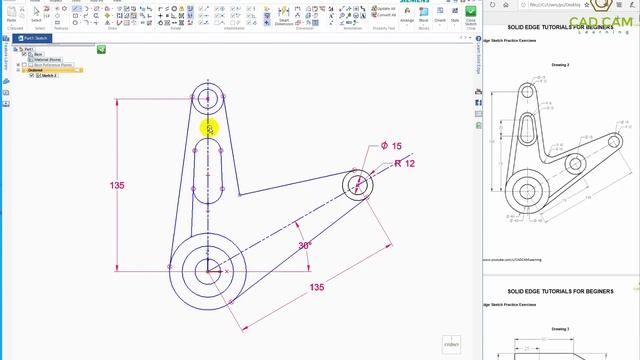Collapse the Ordered tree node

click(18, 70)
